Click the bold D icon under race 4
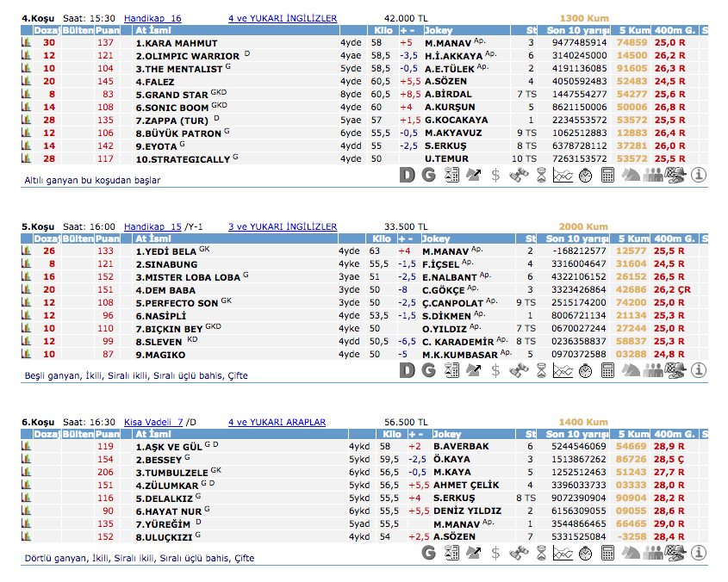 (x=408, y=176)
